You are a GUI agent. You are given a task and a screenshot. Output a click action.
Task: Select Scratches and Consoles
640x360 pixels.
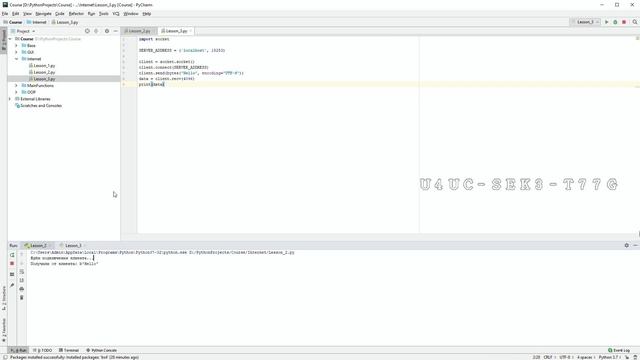click(x=38, y=106)
